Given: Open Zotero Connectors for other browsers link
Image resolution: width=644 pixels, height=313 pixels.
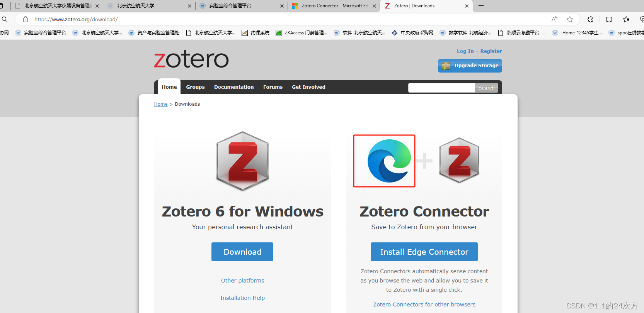Looking at the screenshot, I should coord(424,305).
